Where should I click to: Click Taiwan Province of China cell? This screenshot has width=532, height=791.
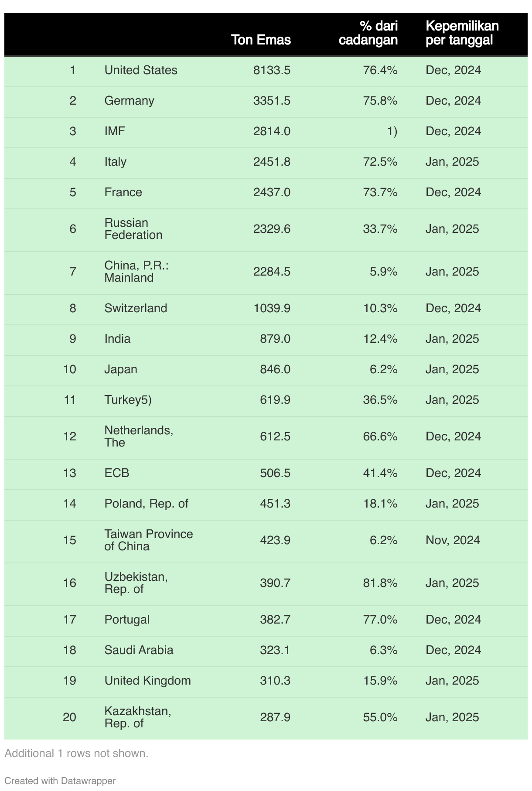149,540
